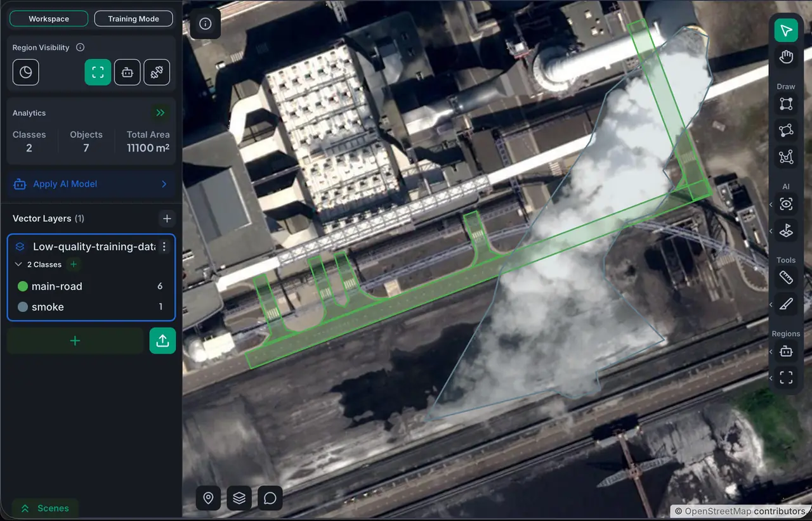This screenshot has width=812, height=521.
Task: Toggle the robot region visibility button
Action: click(x=128, y=72)
